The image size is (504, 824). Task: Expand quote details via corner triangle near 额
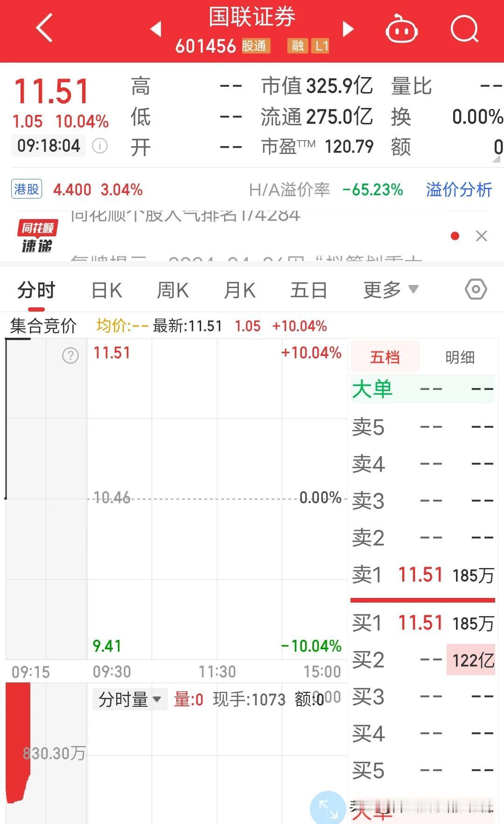(x=496, y=159)
